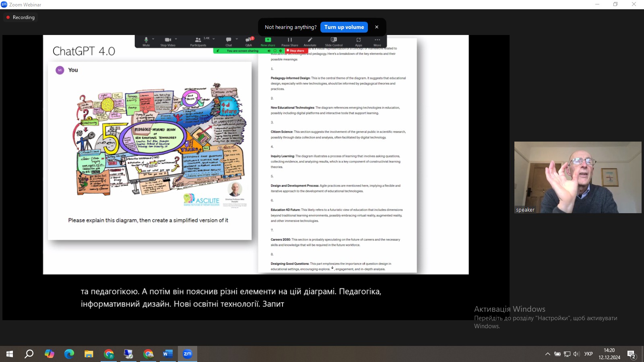The image size is (644, 362).
Task: Click the Inquiry Learning heading
Action: pos(282,156)
